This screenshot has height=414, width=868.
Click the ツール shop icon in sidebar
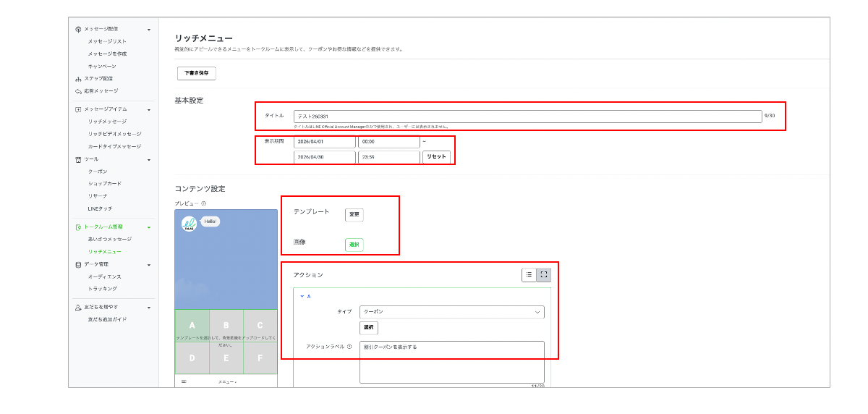pyautogui.click(x=78, y=159)
